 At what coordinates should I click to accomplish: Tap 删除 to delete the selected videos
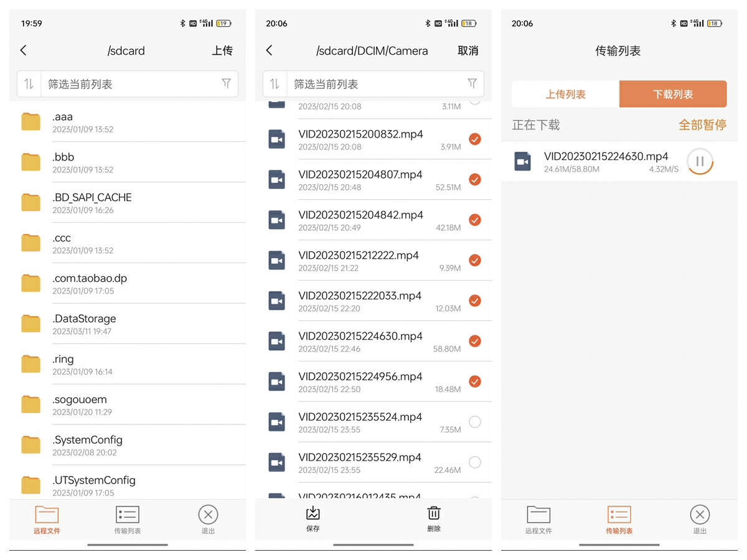(434, 519)
